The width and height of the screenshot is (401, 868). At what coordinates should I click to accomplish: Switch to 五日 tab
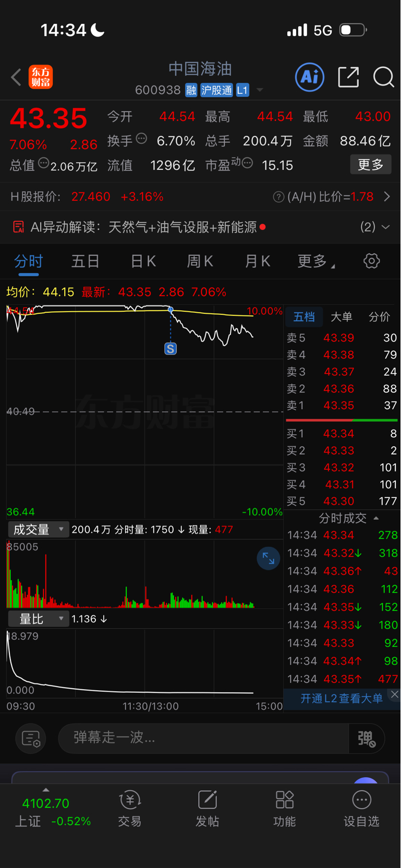click(x=86, y=261)
